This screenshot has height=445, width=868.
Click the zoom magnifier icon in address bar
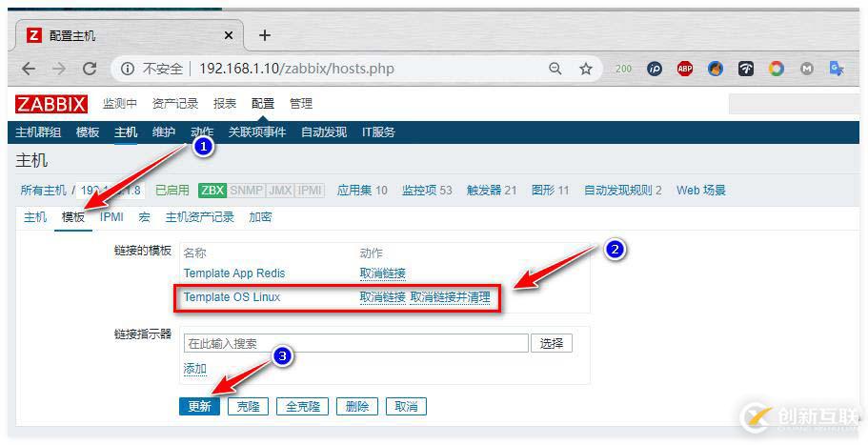tap(555, 69)
